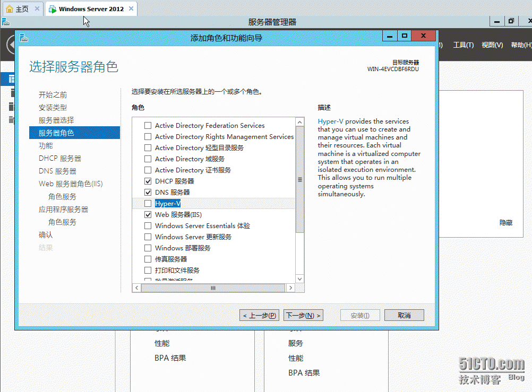The width and height of the screenshot is (532, 392).
Task: Close the 主页 tab
Action: [37, 8]
